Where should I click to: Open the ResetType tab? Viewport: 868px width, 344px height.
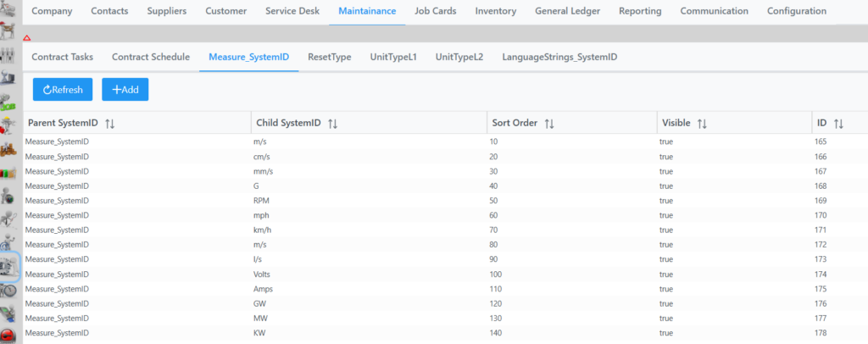coord(329,58)
